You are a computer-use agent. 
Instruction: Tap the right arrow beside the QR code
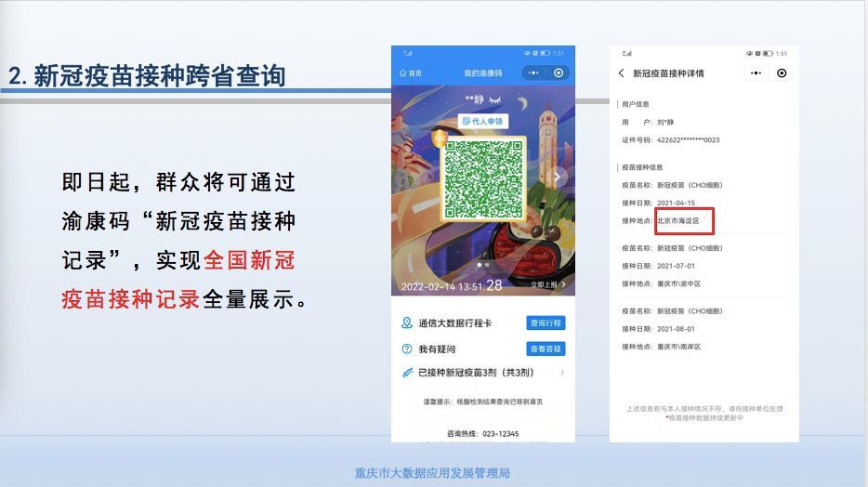coord(557,177)
